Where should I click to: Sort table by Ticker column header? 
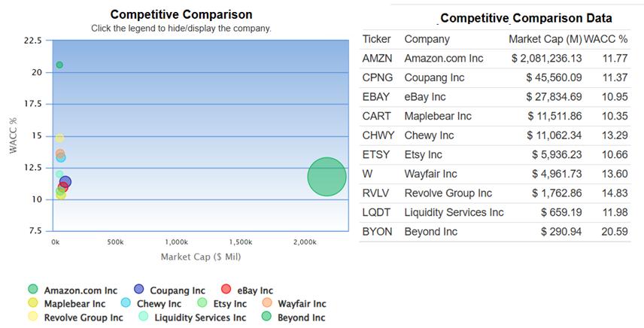coord(376,39)
